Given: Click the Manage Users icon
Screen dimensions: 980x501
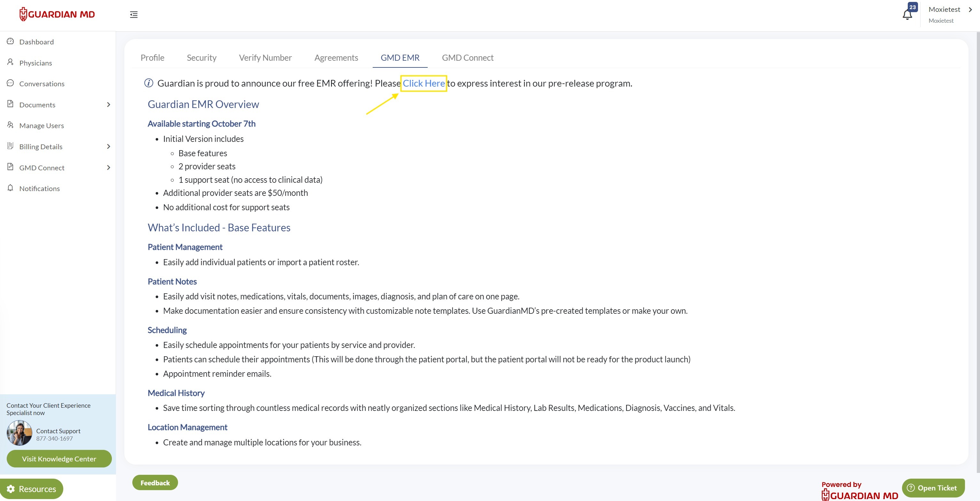Looking at the screenshot, I should coord(10,125).
